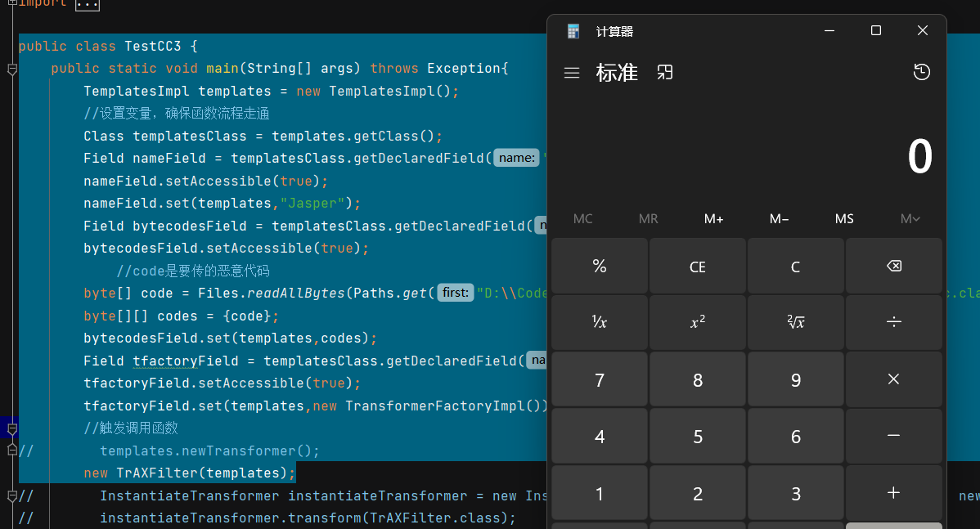Open the calculator history panel
Image resolution: width=980 pixels, height=529 pixels.
coord(921,72)
